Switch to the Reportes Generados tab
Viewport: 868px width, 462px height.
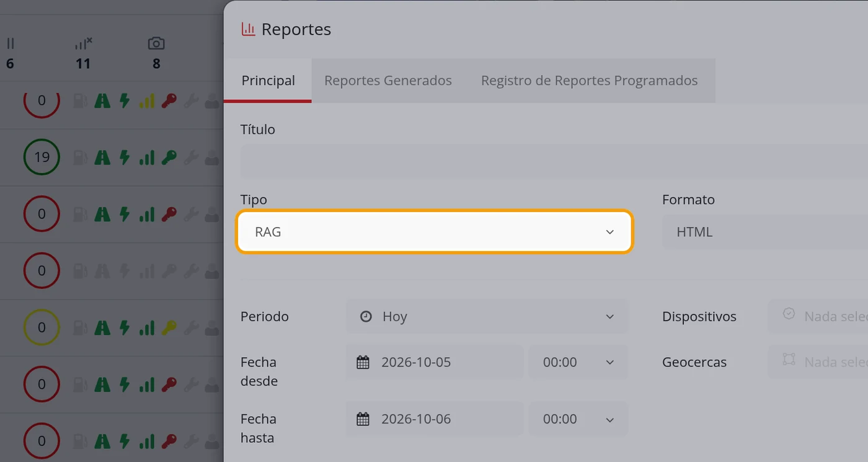click(388, 81)
